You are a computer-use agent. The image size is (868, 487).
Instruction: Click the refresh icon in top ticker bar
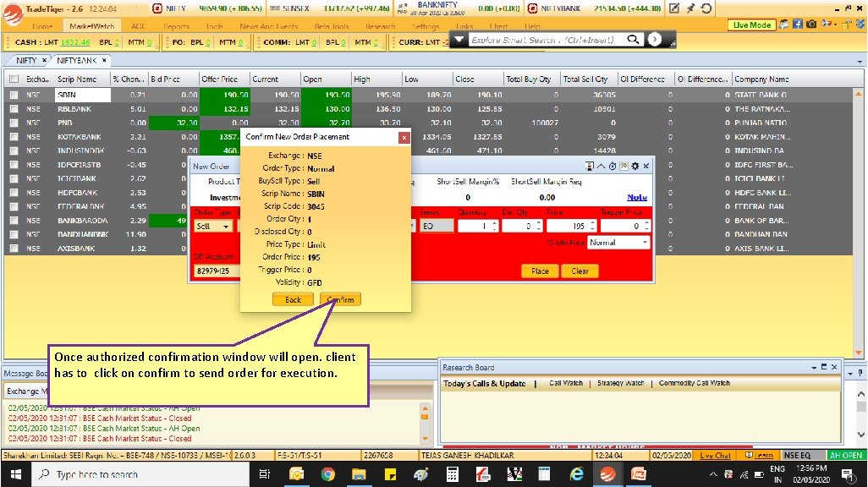(706, 8)
